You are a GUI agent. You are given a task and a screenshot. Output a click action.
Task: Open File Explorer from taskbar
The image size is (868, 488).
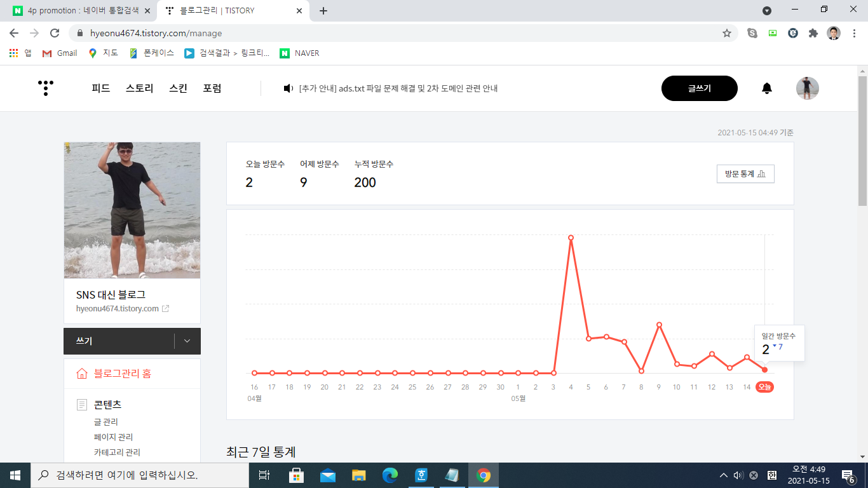359,475
